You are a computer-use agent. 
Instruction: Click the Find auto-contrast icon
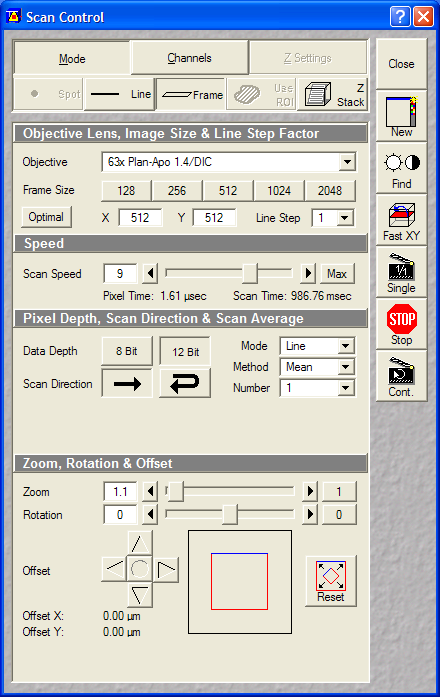click(401, 168)
